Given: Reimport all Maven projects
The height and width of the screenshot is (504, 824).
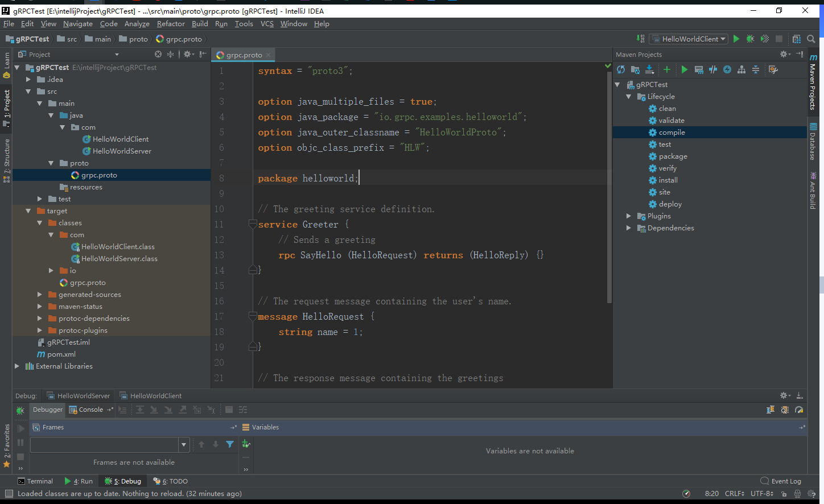Looking at the screenshot, I should (621, 69).
